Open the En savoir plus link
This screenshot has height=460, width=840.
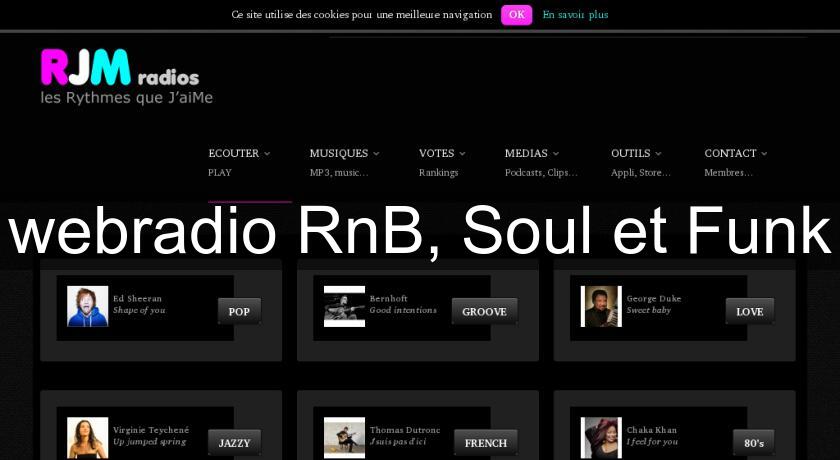pyautogui.click(x=575, y=15)
